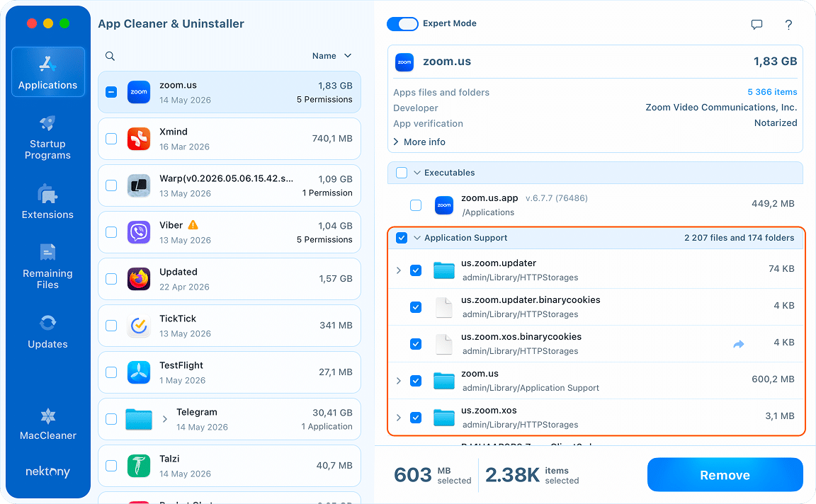Click zoom icon in details header

pos(404,62)
